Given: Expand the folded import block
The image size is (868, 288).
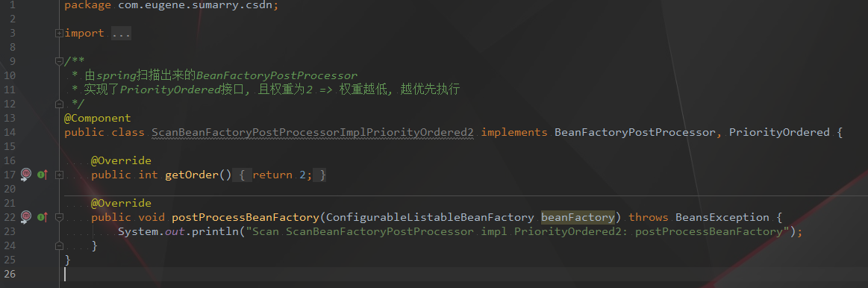Looking at the screenshot, I should pyautogui.click(x=59, y=34).
